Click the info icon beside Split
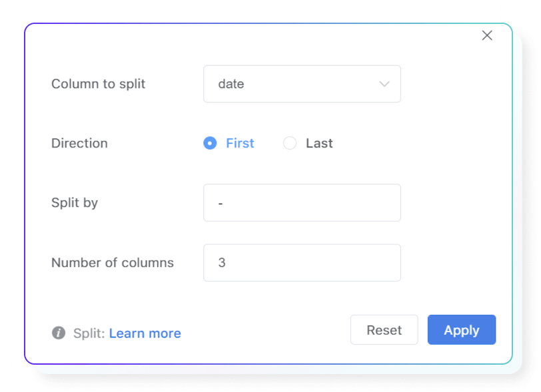The image size is (541, 392). [59, 333]
